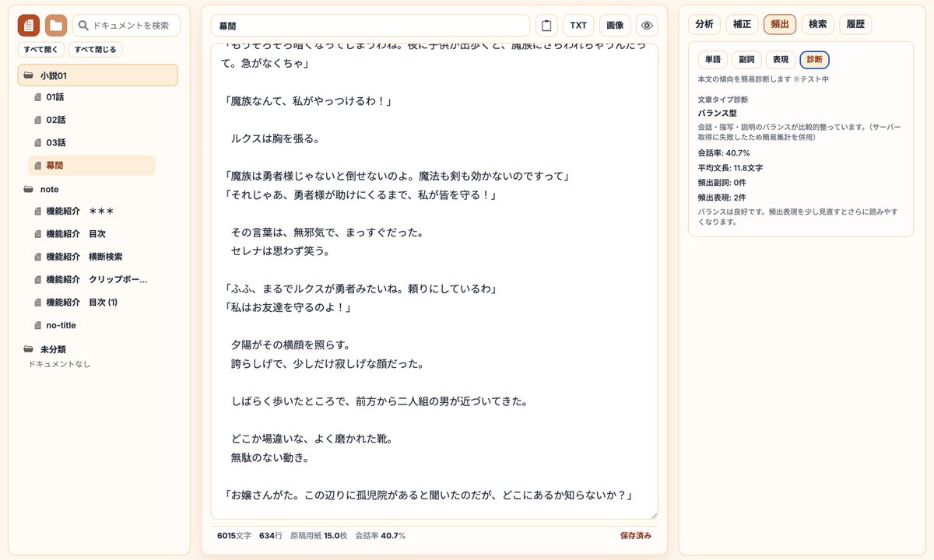The image size is (934, 560).
Task: Select the 頻出 tab
Action: tap(780, 24)
